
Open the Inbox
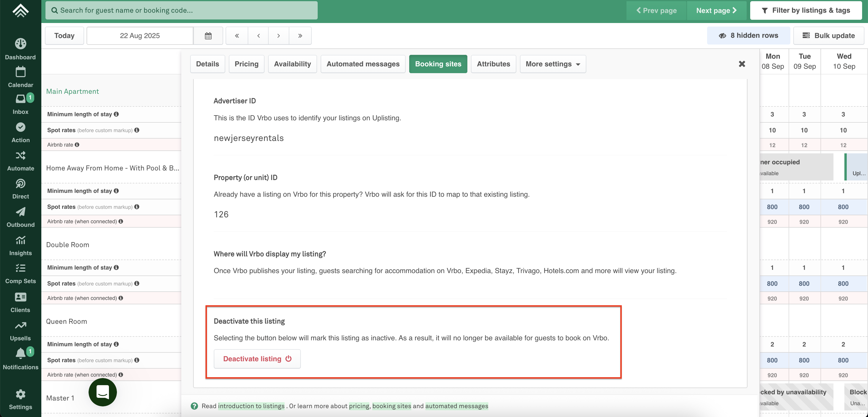click(21, 104)
